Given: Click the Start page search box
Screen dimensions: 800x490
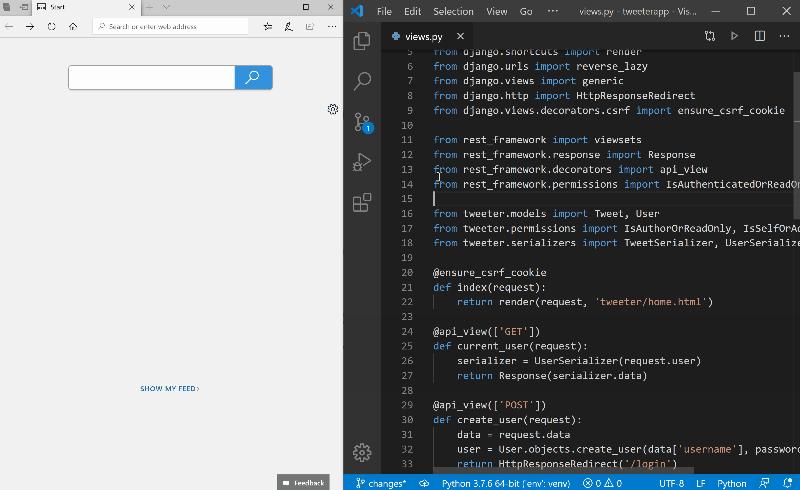Looking at the screenshot, I should pos(152,78).
